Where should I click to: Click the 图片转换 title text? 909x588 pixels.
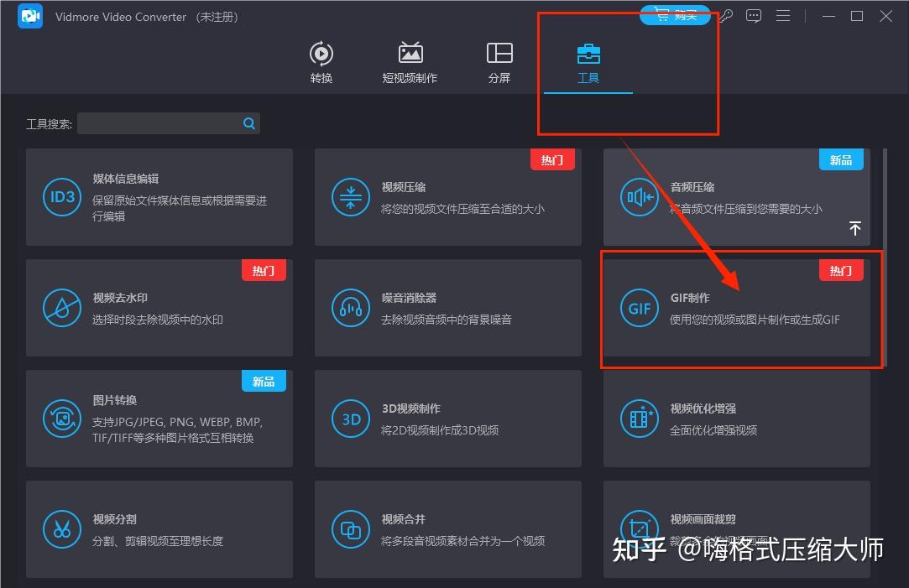tap(115, 400)
